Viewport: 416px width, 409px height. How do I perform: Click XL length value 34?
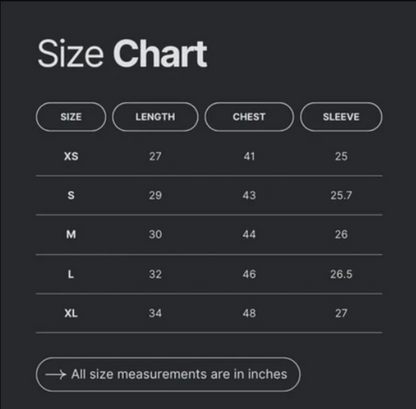pyautogui.click(x=155, y=313)
